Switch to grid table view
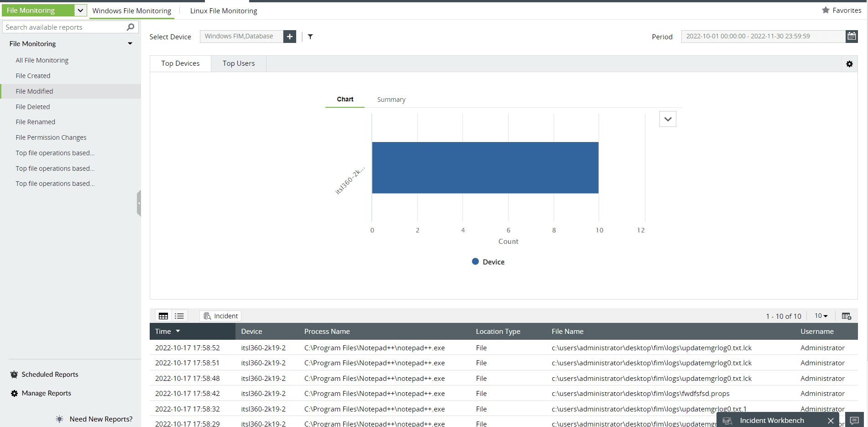The image size is (868, 427). pyautogui.click(x=163, y=316)
